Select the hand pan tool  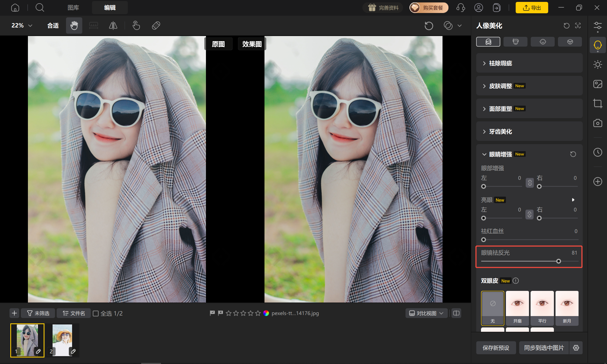(74, 25)
